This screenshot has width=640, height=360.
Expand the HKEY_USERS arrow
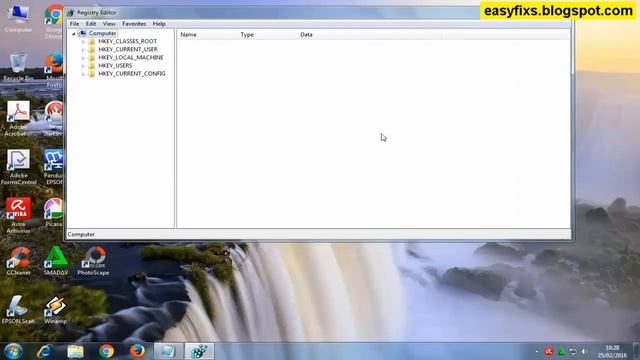[84, 66]
